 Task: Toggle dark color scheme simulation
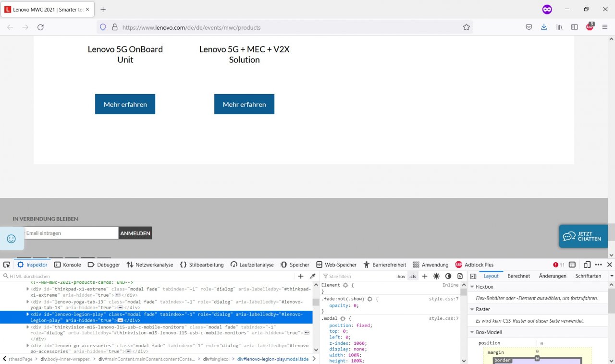(448, 276)
